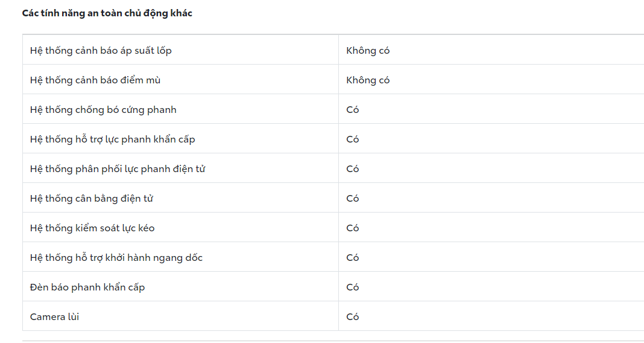Select "Có" value beside anti-lock braking row
This screenshot has width=644, height=343.
click(x=353, y=110)
